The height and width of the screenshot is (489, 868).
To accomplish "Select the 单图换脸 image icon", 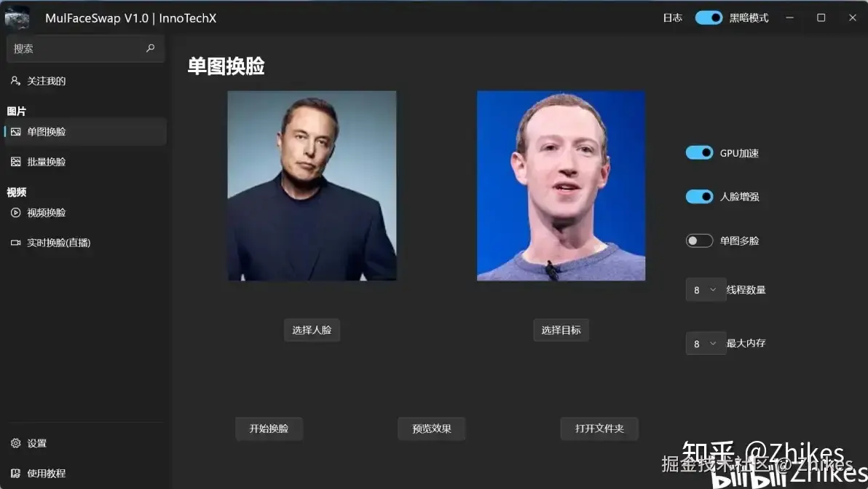I will tap(15, 132).
